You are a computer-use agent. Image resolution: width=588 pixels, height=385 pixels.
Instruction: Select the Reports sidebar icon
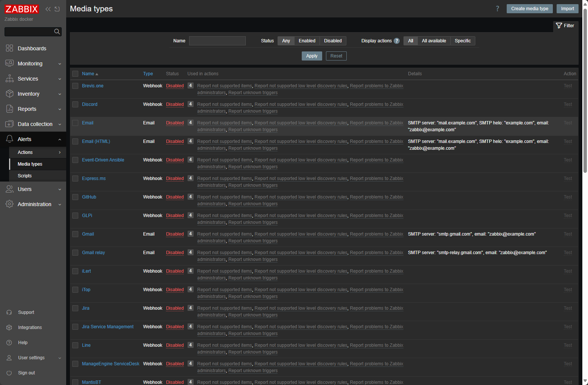click(9, 109)
